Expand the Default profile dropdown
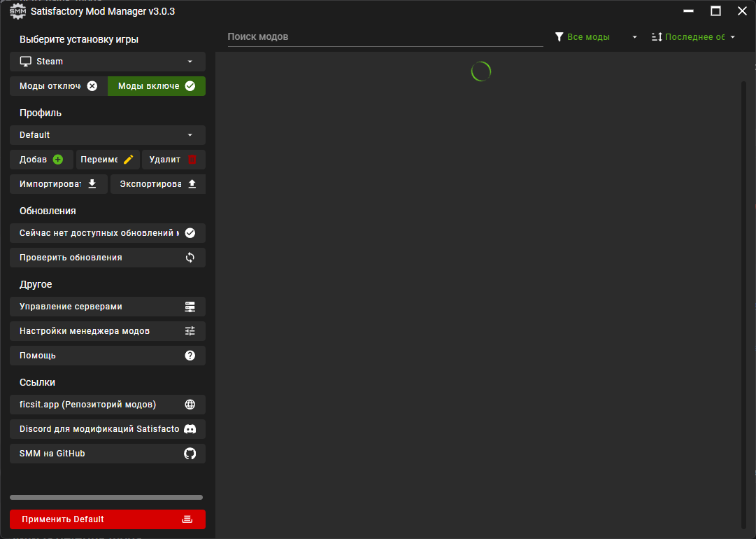 click(x=108, y=134)
